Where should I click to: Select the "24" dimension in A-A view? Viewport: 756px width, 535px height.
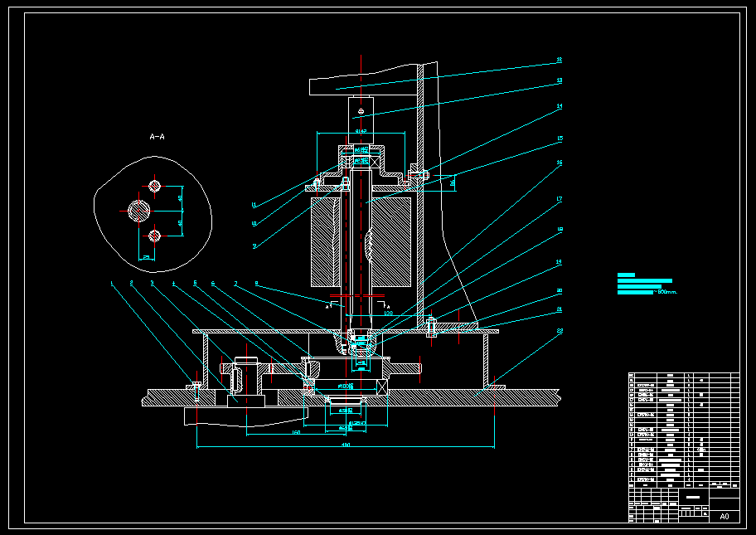(147, 258)
